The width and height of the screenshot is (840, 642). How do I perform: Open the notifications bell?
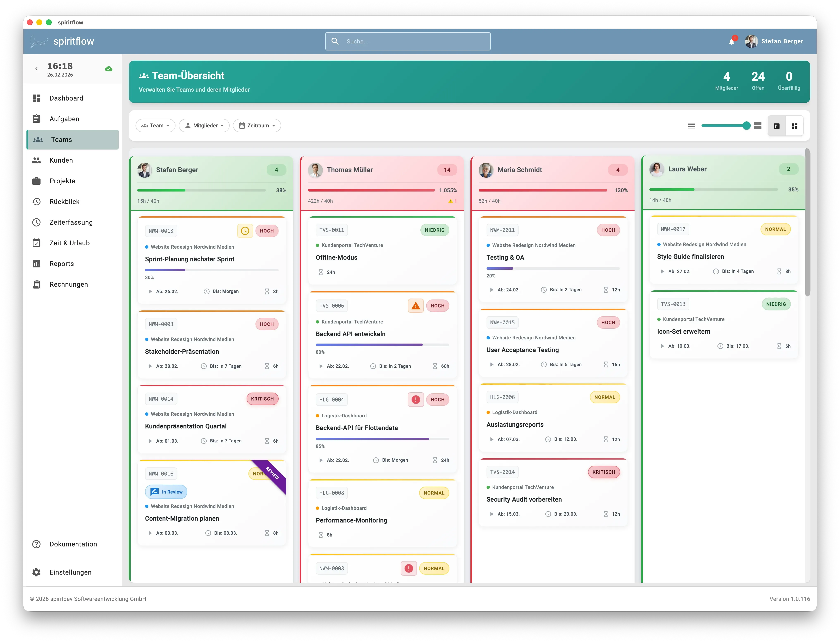731,42
